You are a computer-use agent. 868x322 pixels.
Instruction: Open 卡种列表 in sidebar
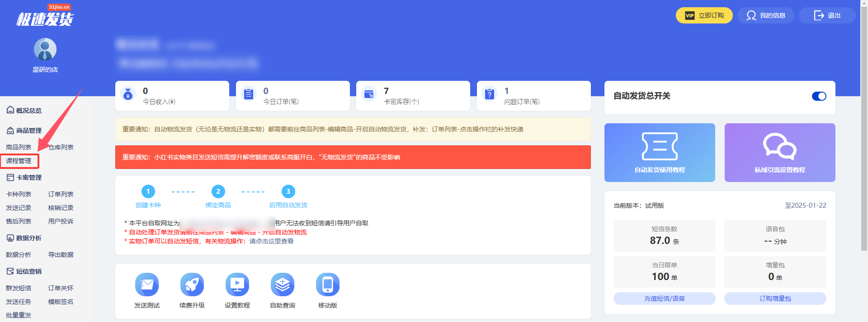[19, 194]
